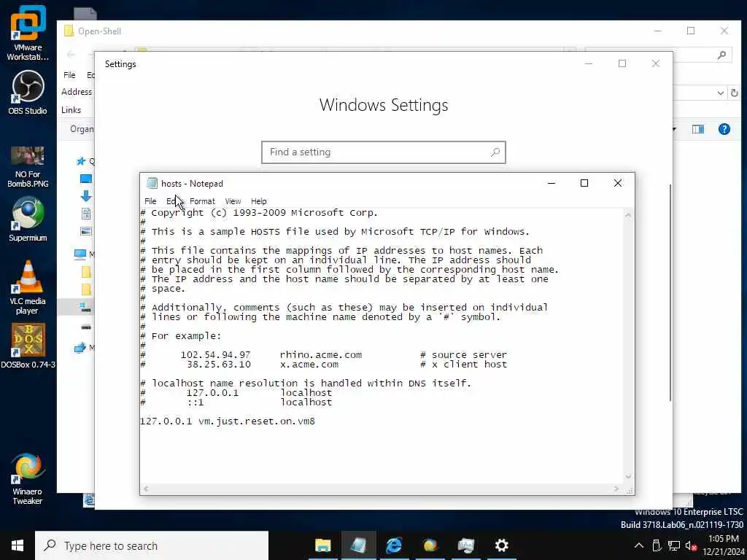Open VMware Workstation desktop shortcut

pos(28,32)
